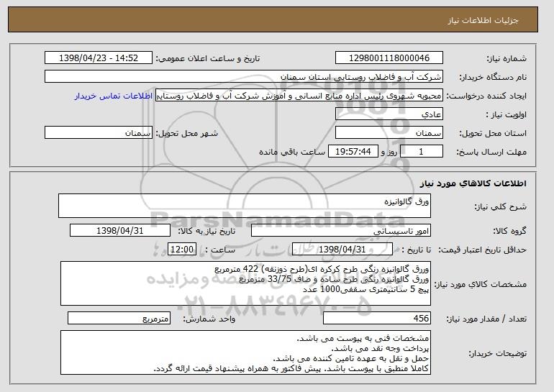
Task: Open the اطلاعات تماس خریدار link
Action: [x=114, y=96]
